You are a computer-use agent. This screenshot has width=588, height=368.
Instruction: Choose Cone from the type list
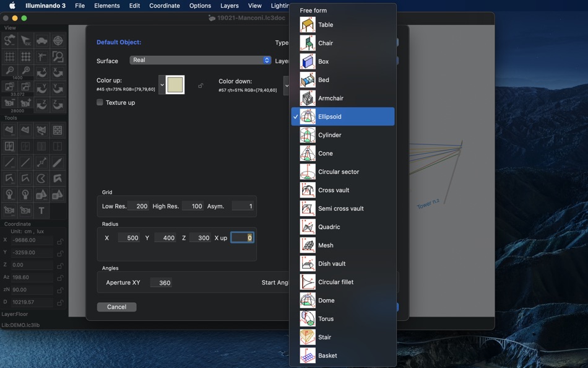pyautogui.click(x=343, y=154)
